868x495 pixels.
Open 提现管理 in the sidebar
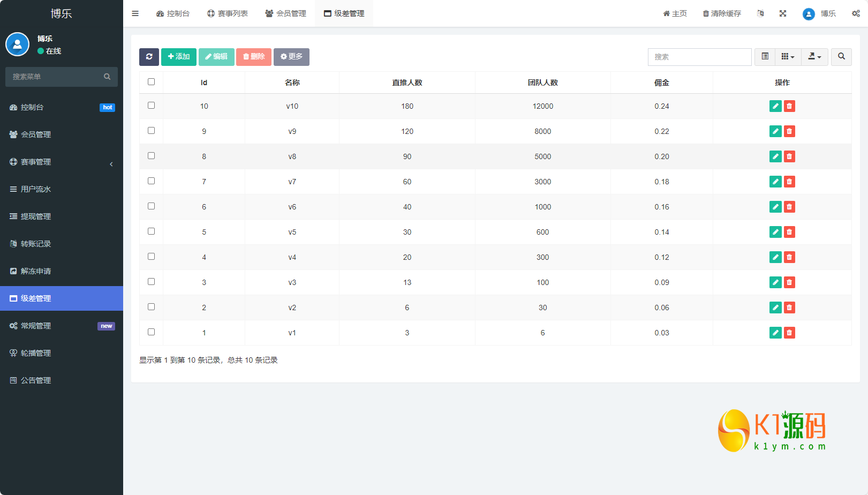coord(62,216)
